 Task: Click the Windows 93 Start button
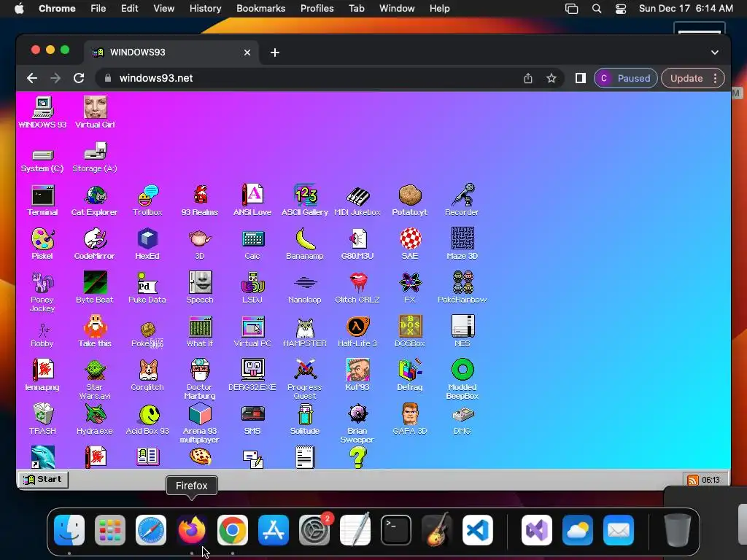(43, 479)
